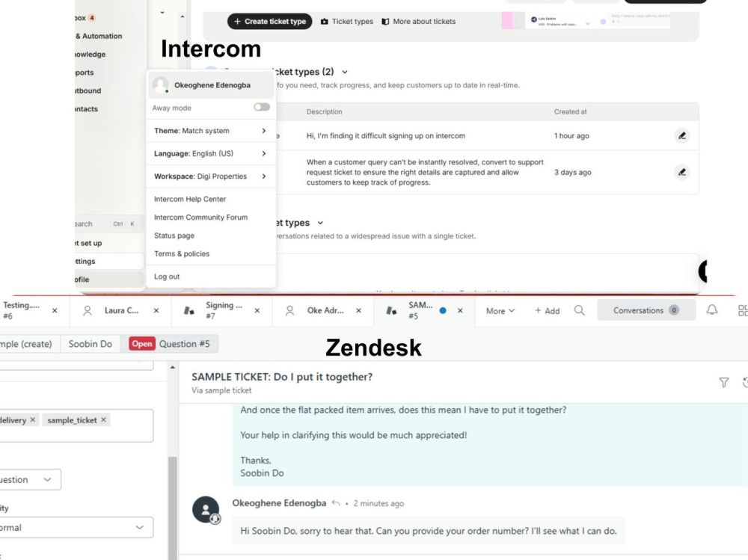Open the Inbox item in Intercom sidebar
Image resolution: width=748 pixels, height=560 pixels.
[x=86, y=18]
